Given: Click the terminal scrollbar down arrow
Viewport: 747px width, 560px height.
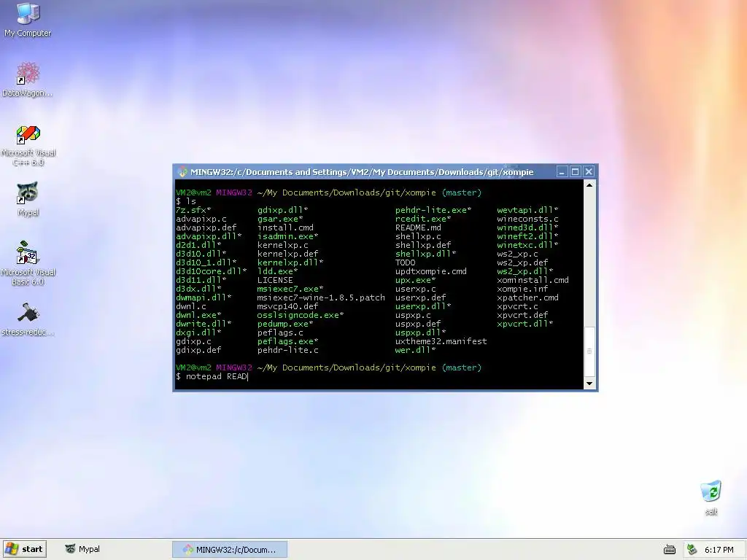Looking at the screenshot, I should click(589, 384).
